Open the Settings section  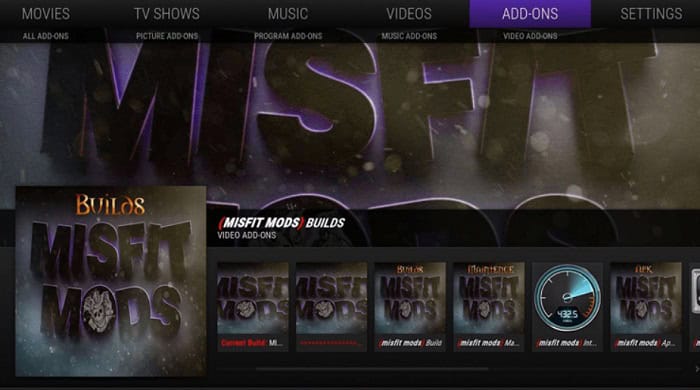pyautogui.click(x=651, y=14)
